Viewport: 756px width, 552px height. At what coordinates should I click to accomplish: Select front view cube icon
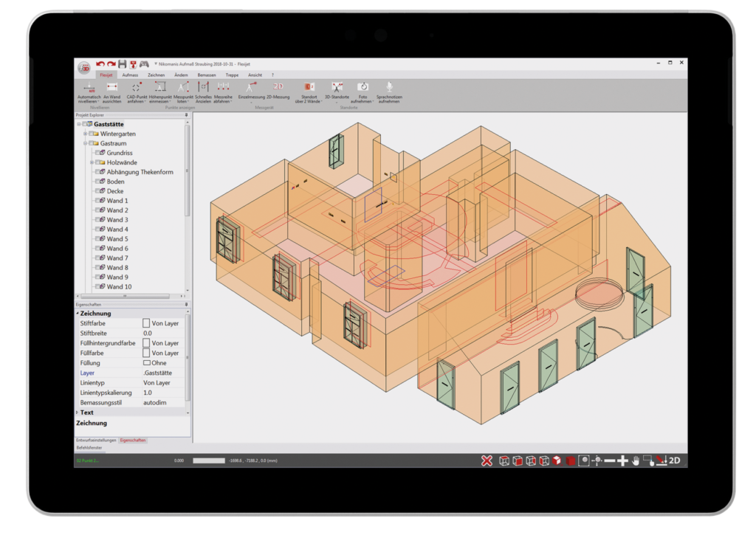coord(518,461)
